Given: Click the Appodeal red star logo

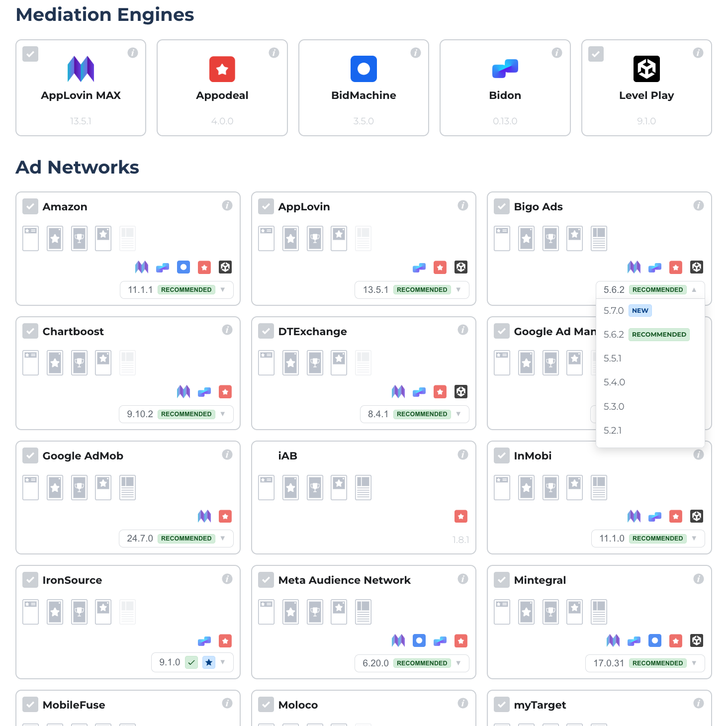Looking at the screenshot, I should pos(222,69).
